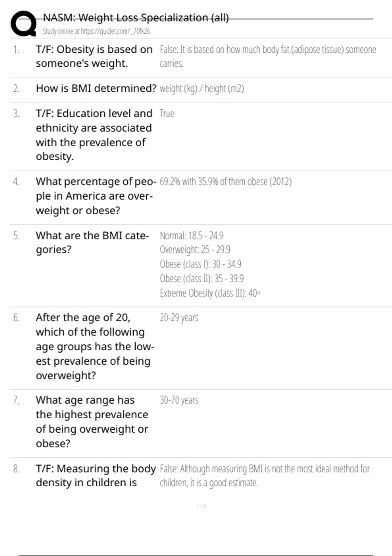Click the NASM Weight Loss Specialization title
This screenshot has width=392, height=556.
tap(136, 18)
